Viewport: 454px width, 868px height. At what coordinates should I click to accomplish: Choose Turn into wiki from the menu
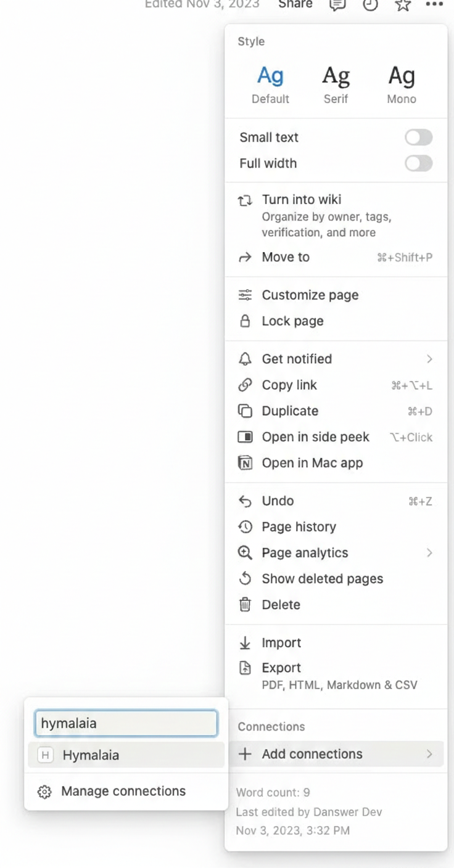click(x=302, y=199)
